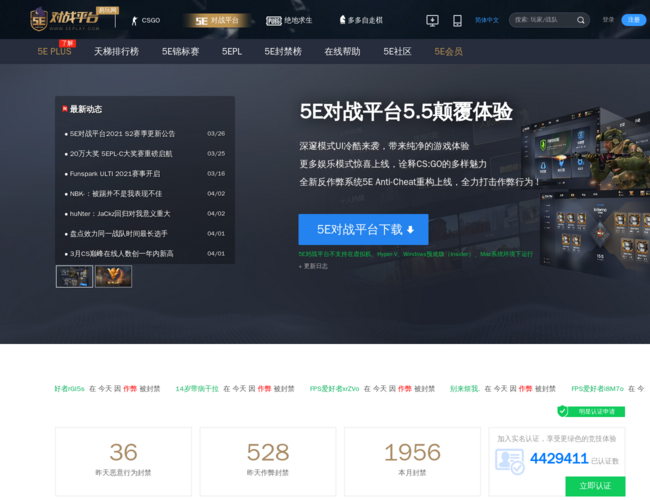Image resolution: width=650 pixels, height=500 pixels.
Task: Click the 528 昨天作弊封禁 card
Action: [x=268, y=461]
